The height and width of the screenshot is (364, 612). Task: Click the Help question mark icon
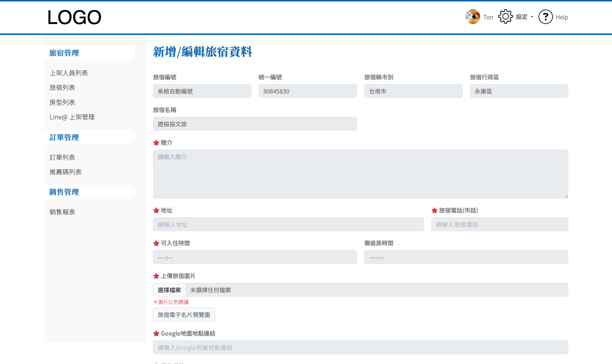(545, 17)
